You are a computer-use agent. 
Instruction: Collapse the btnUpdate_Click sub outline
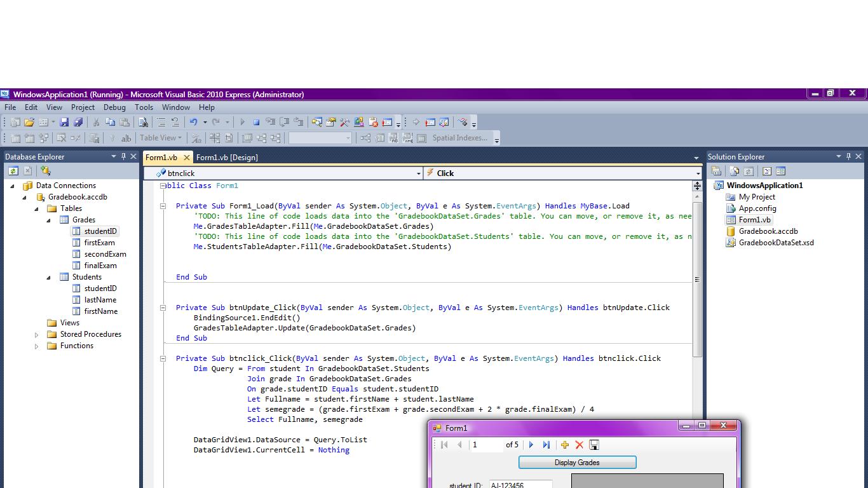(163, 308)
